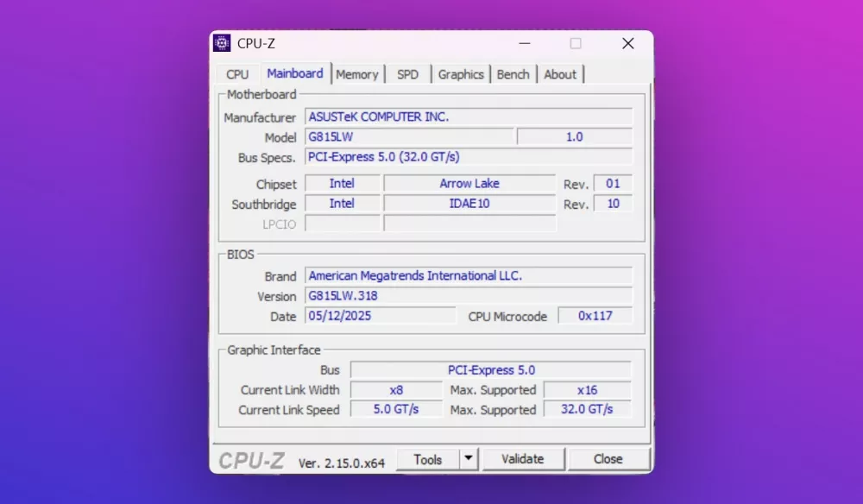Click the Close button at bottom
863x504 pixels.
click(x=608, y=459)
